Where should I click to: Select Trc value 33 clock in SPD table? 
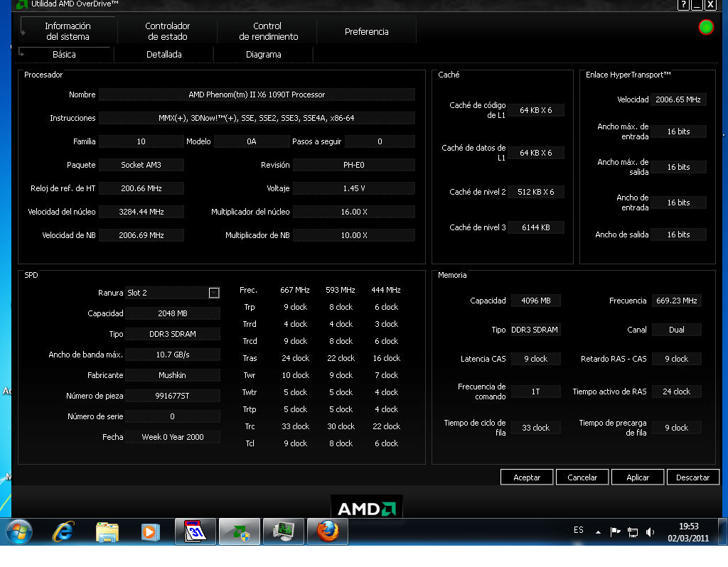pos(295,426)
